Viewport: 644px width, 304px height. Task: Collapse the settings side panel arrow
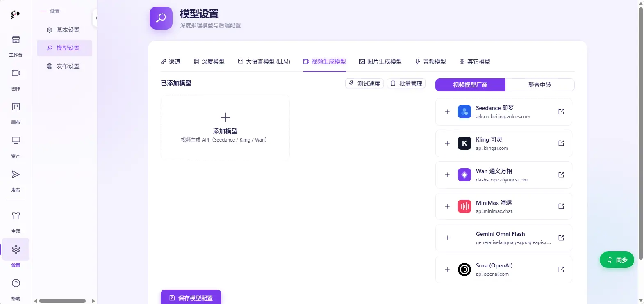coord(96,18)
